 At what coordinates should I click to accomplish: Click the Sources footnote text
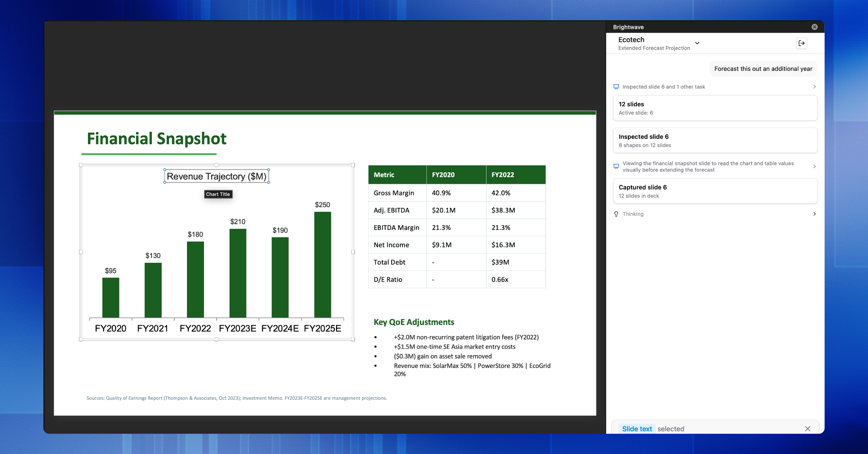coord(237,398)
